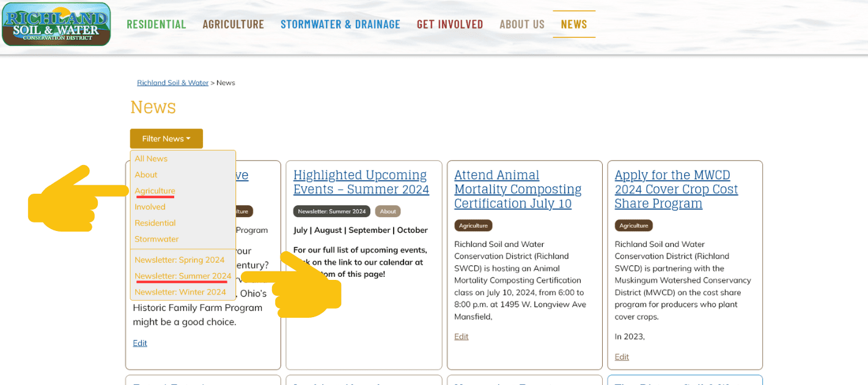The width and height of the screenshot is (868, 385).
Task: Select All News filter option
Action: (x=151, y=158)
